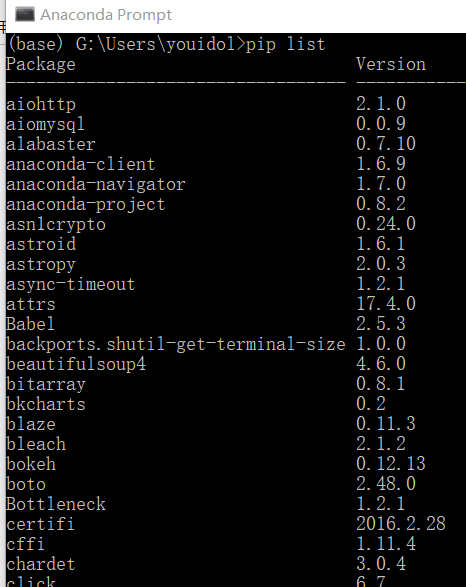Image resolution: width=466 pixels, height=587 pixels.
Task: Click the Anaconda Prompt window icon
Action: click(x=25, y=15)
